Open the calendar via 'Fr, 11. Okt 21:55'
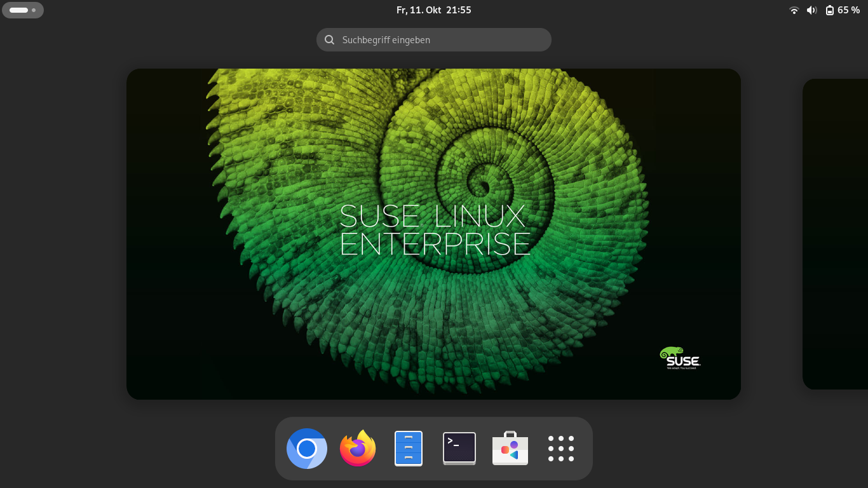The width and height of the screenshot is (868, 488). point(434,10)
